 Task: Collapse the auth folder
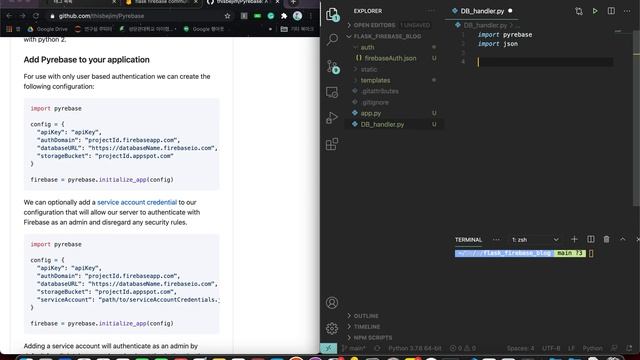coord(394,47)
